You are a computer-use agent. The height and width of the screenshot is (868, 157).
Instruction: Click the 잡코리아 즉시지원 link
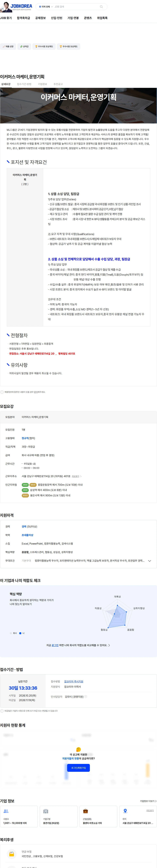pyautogui.click(x=74, y=681)
